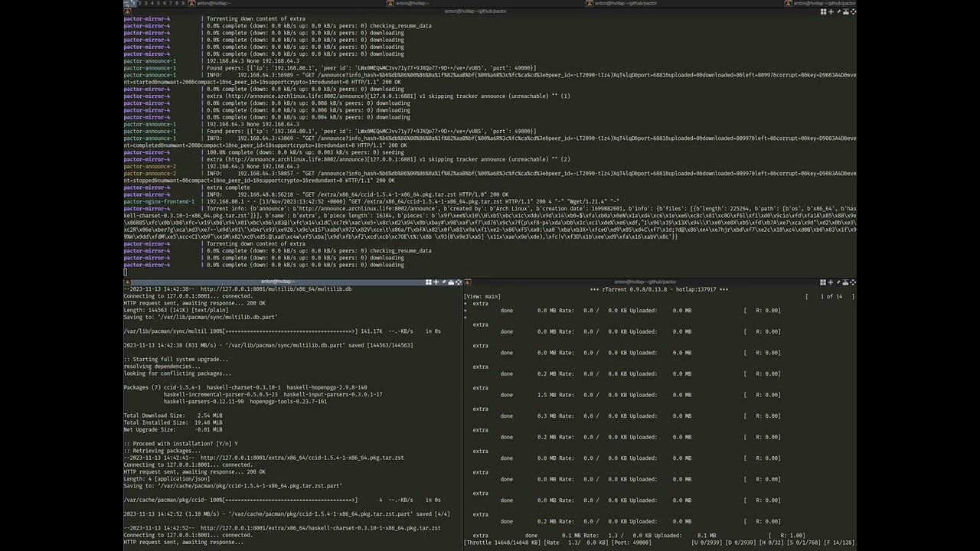Click 'Net Upgrade Size: -0.01 MiB' line
980x551 pixels.
click(173, 429)
